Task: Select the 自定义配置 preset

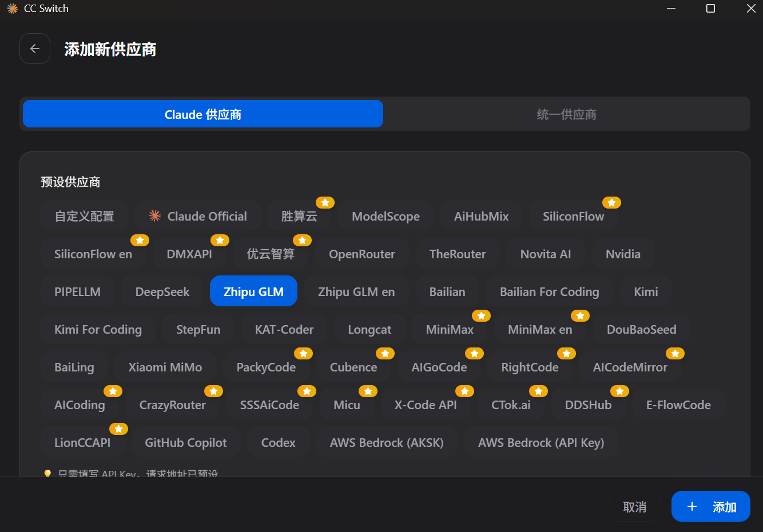Action: pyautogui.click(x=84, y=216)
